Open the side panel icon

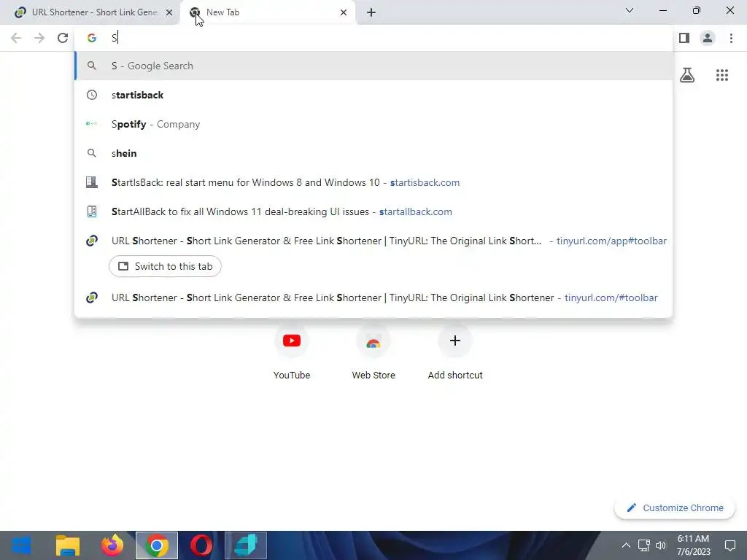pyautogui.click(x=684, y=38)
